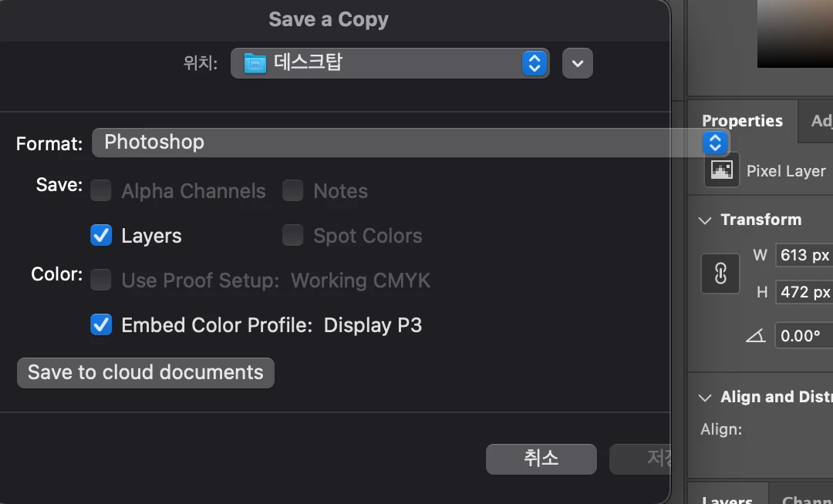Click the Format dropdown blue stepper arrows
The image size is (833, 504).
tap(715, 143)
